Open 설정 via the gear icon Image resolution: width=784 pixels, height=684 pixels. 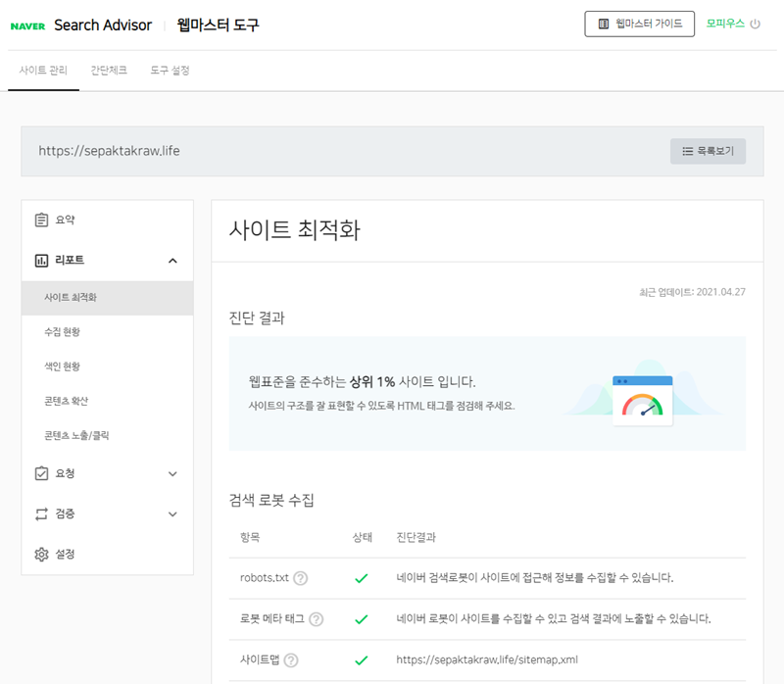click(x=39, y=554)
